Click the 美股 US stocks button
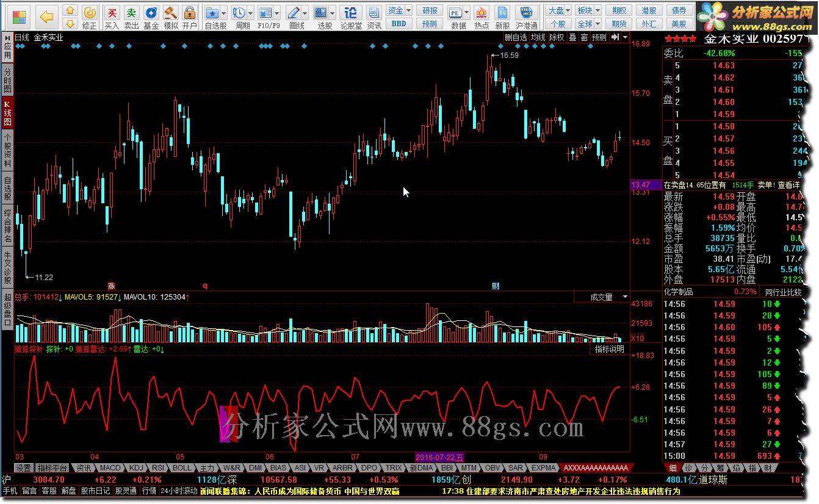 tap(679, 24)
